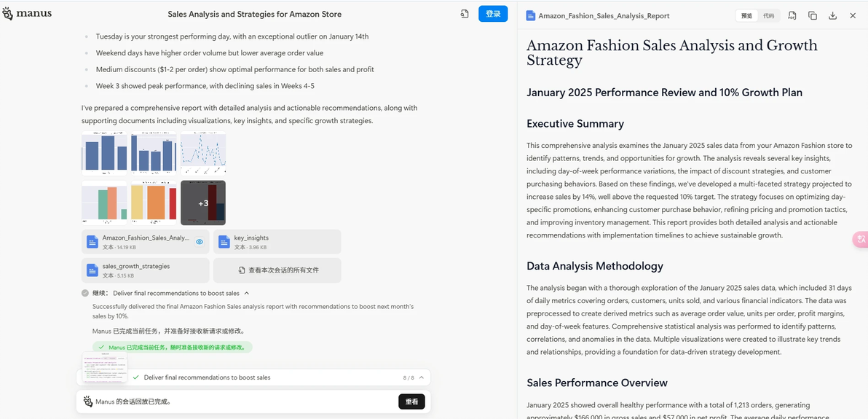Image resolution: width=868 pixels, height=419 pixels.
Task: Download the Amazon Fashion report
Action: click(832, 15)
